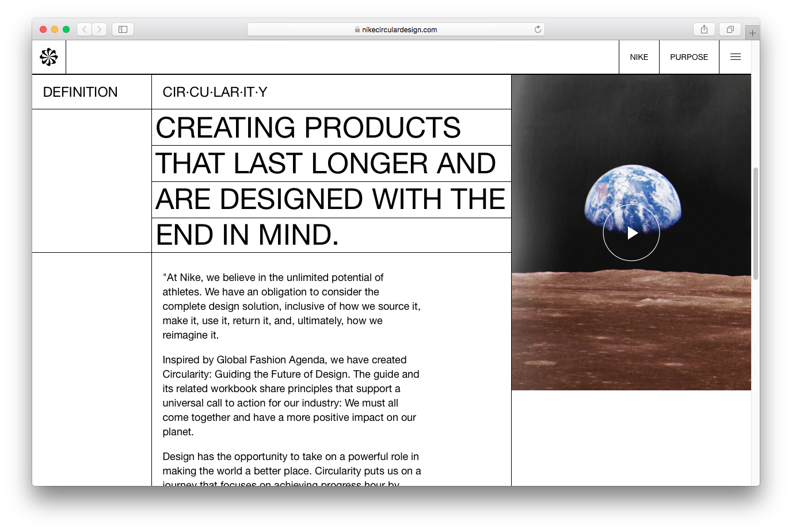This screenshot has height=532, width=792.
Task: Open the hamburger menu icon
Action: (736, 57)
